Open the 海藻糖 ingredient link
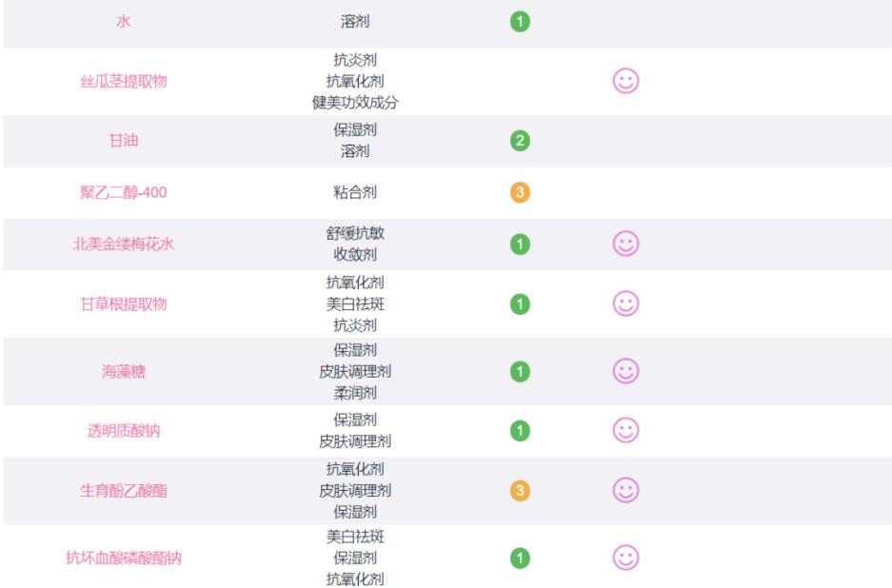 coord(124,371)
